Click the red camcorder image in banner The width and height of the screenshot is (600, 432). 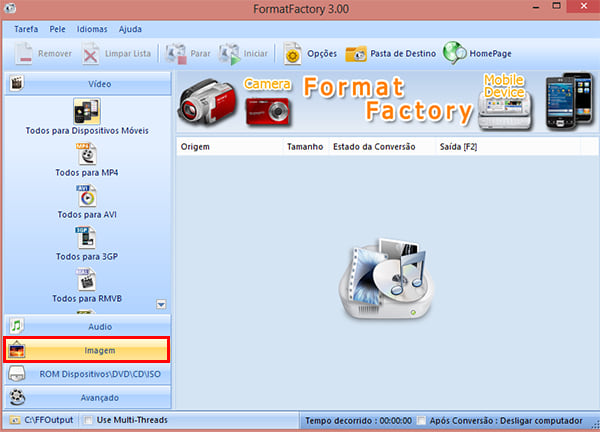pos(207,102)
